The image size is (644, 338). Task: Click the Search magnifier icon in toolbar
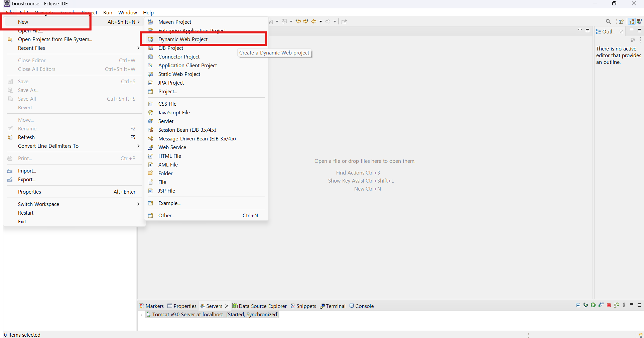(x=608, y=21)
